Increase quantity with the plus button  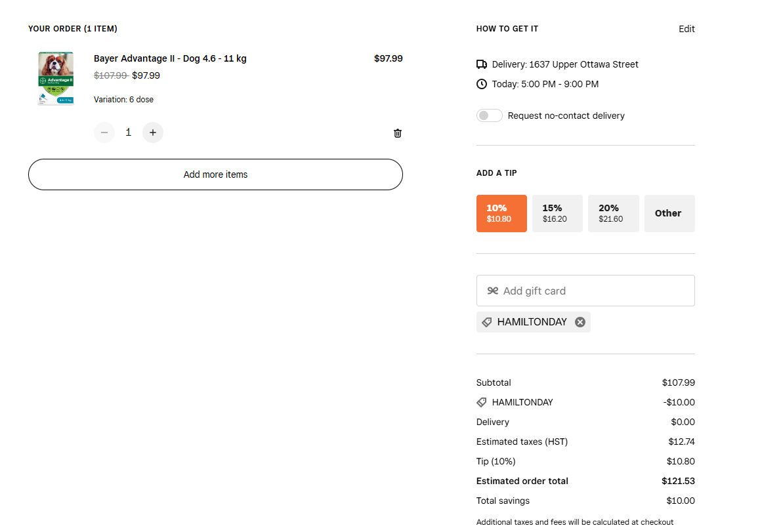[153, 133]
